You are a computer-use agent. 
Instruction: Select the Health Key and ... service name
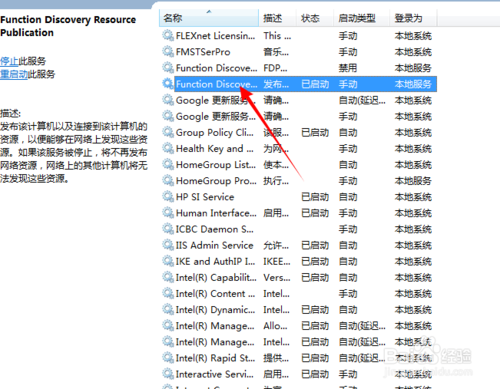click(x=215, y=148)
